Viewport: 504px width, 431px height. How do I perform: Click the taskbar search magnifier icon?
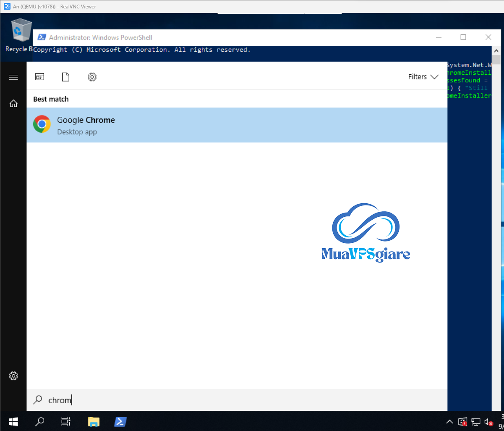pyautogui.click(x=40, y=421)
